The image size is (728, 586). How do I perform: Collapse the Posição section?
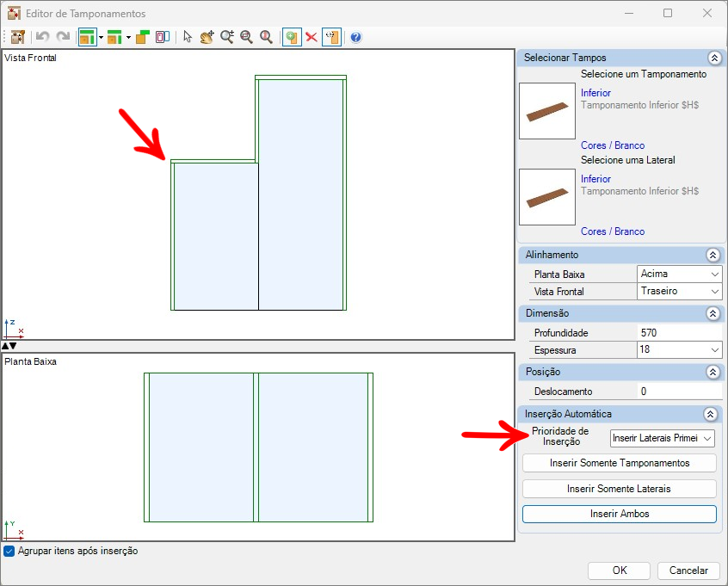713,372
